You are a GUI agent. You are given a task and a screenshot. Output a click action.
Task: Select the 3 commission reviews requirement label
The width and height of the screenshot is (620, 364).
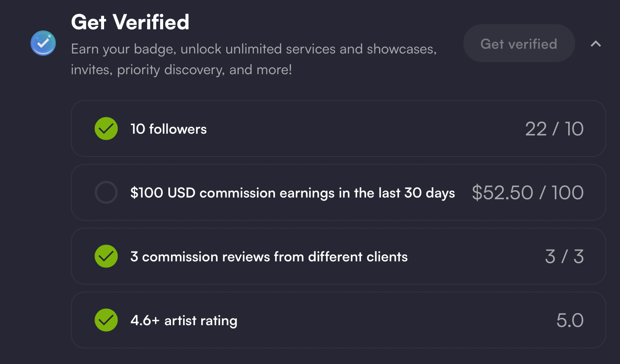pyautogui.click(x=269, y=257)
